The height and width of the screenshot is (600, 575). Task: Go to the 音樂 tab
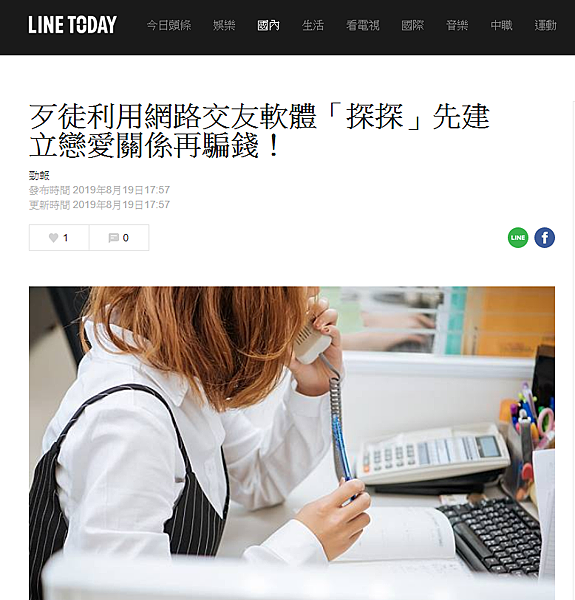457,26
